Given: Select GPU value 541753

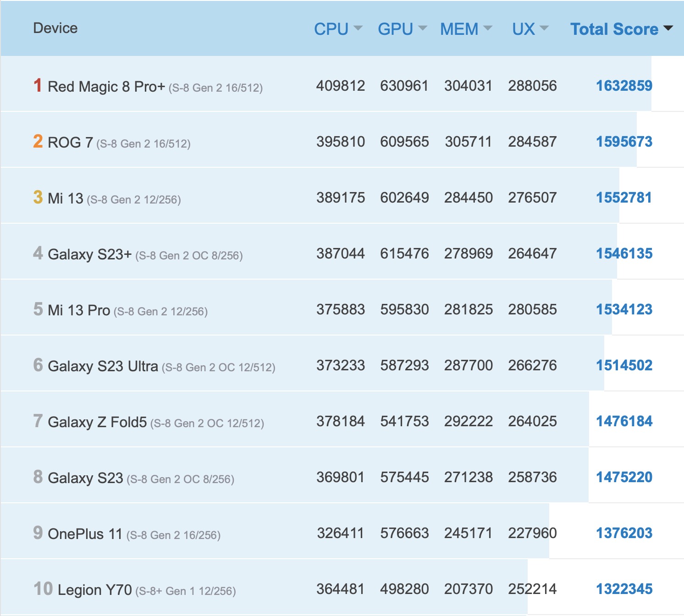Looking at the screenshot, I should click(404, 421).
